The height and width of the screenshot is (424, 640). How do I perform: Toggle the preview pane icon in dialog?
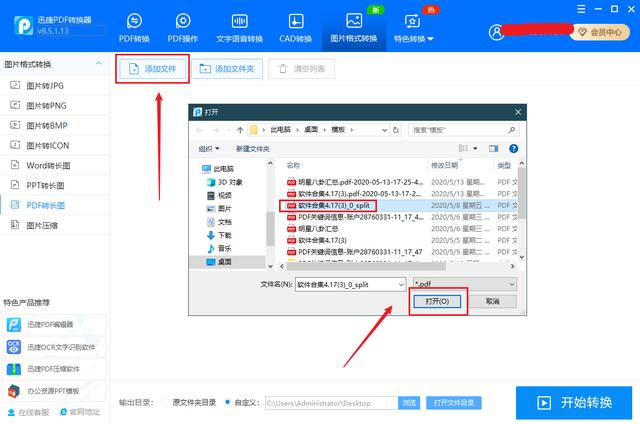[x=493, y=149]
